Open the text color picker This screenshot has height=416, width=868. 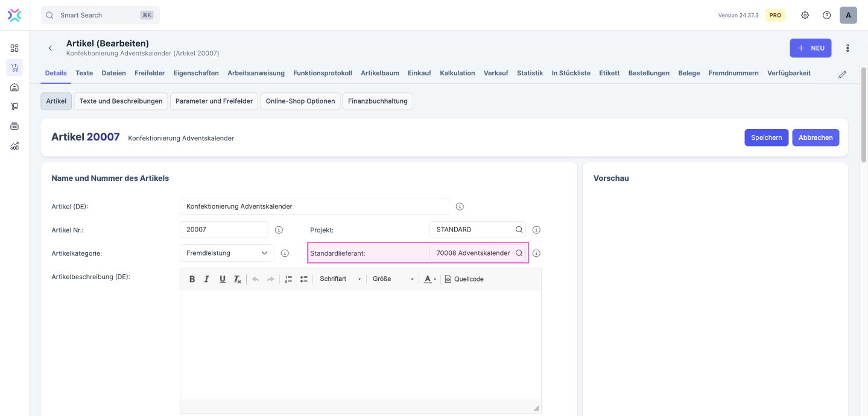point(429,279)
